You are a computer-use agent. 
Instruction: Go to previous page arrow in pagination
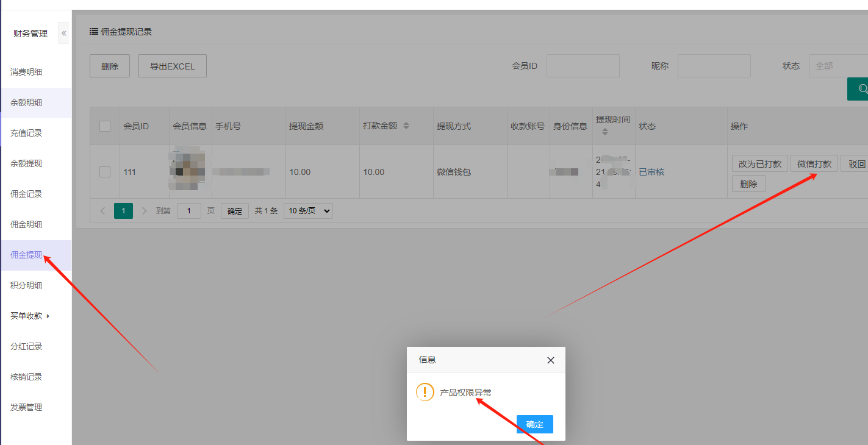102,211
